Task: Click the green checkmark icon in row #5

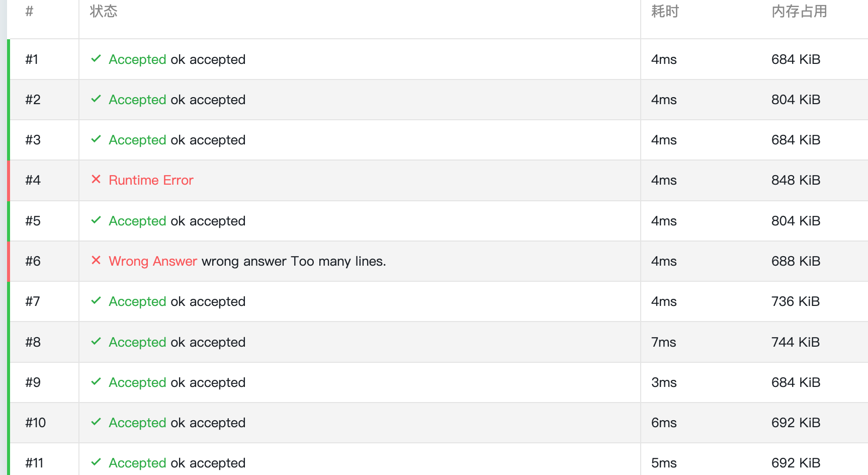Action: 96,220
